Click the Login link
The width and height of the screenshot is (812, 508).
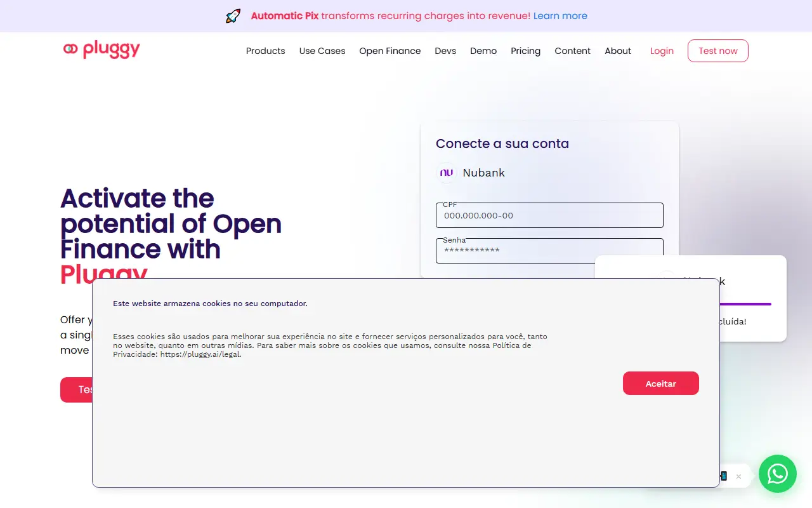point(662,51)
